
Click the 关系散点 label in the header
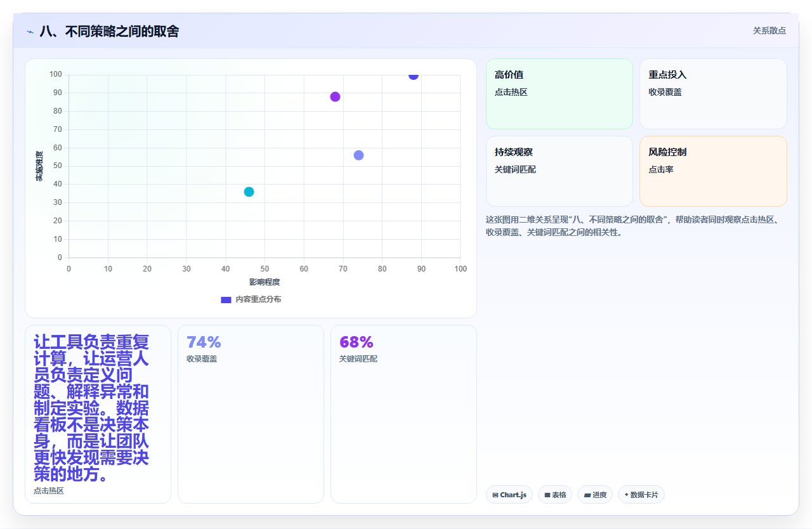pos(769,30)
